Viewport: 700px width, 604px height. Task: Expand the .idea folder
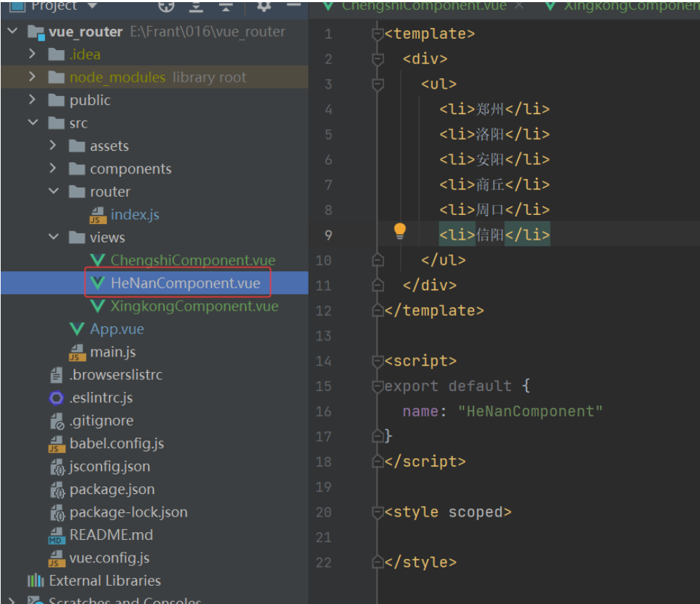click(32, 54)
